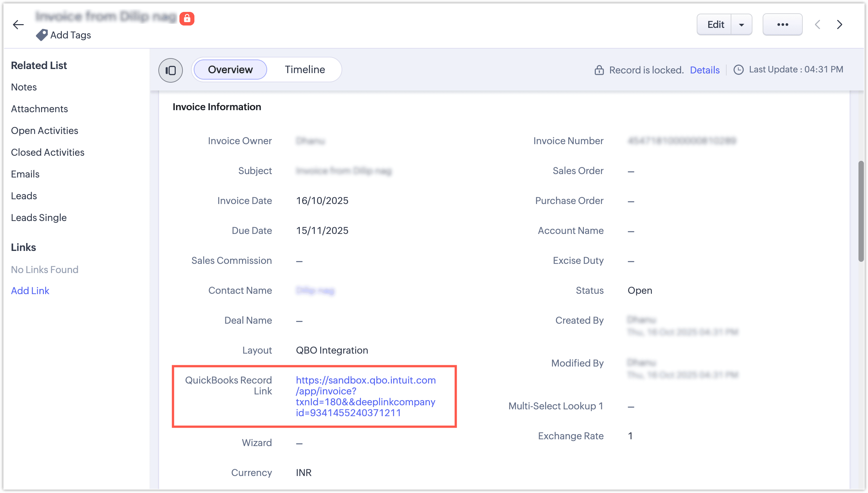
Task: Click the Wizard field label
Action: point(257,443)
